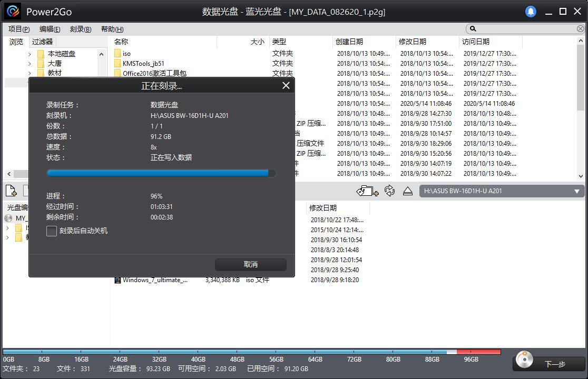Viewport: 588px width, 379px height.
Task: Click the 2015/10/24 12:14 date entry
Action: [x=337, y=230]
